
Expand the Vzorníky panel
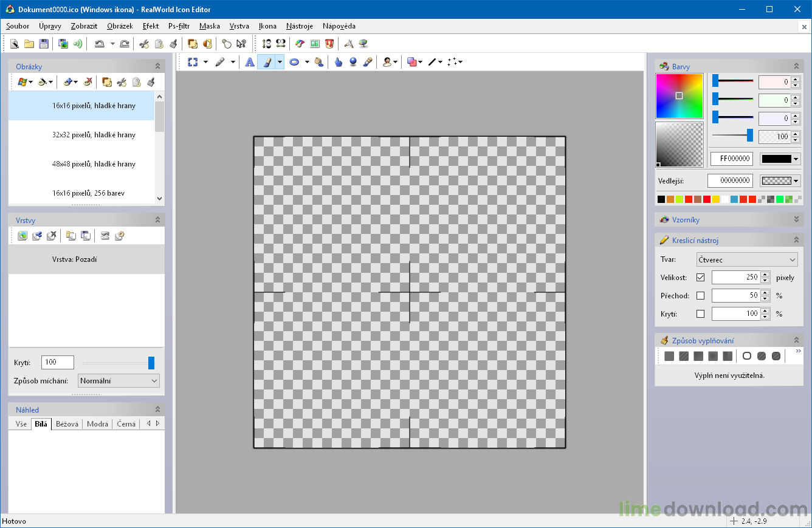pyautogui.click(x=796, y=219)
